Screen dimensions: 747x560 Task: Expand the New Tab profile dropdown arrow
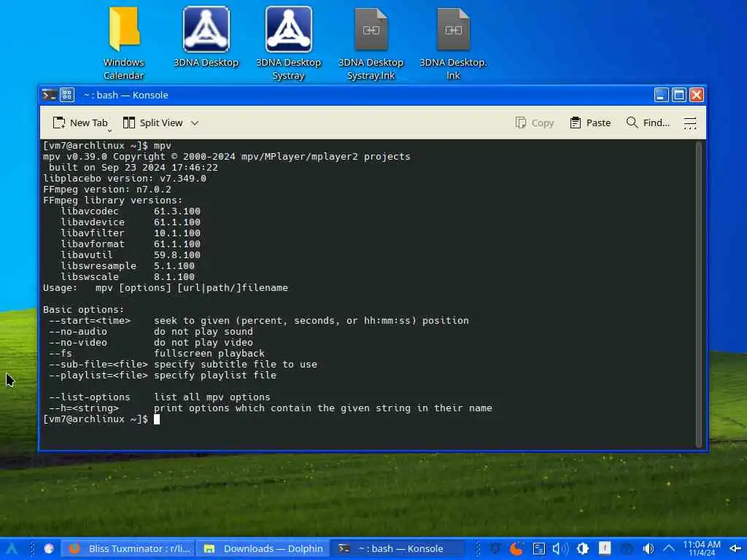pyautogui.click(x=109, y=130)
